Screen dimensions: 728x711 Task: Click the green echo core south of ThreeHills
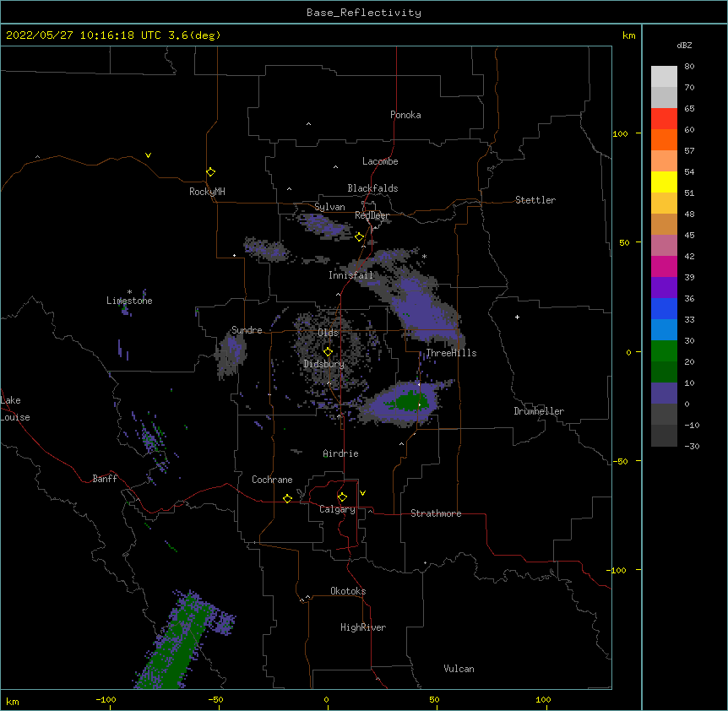[410, 400]
